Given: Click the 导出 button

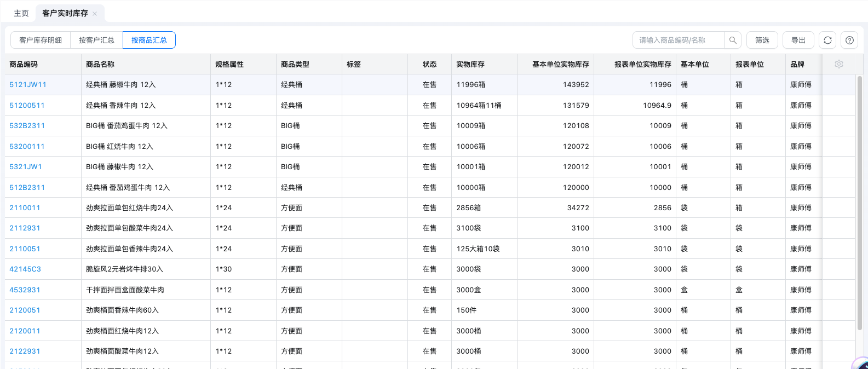Looking at the screenshot, I should [x=798, y=40].
